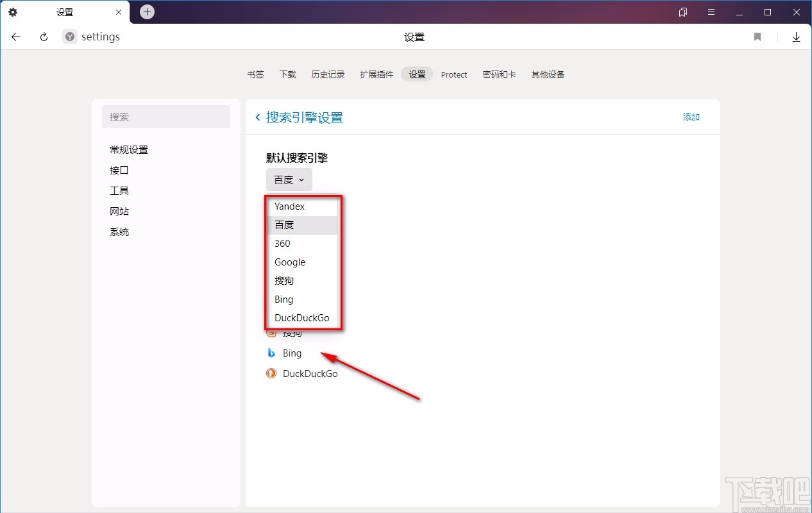
Task: Switch to the Protect tab
Action: click(453, 74)
